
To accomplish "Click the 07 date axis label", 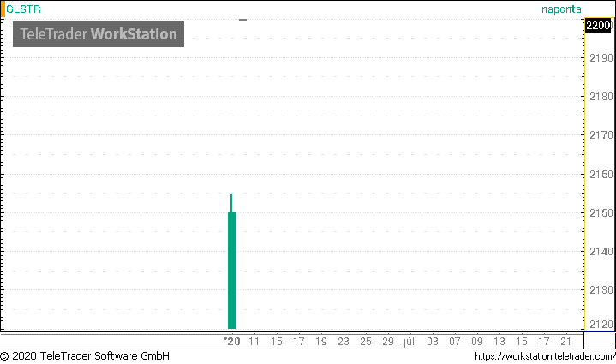I will (455, 341).
